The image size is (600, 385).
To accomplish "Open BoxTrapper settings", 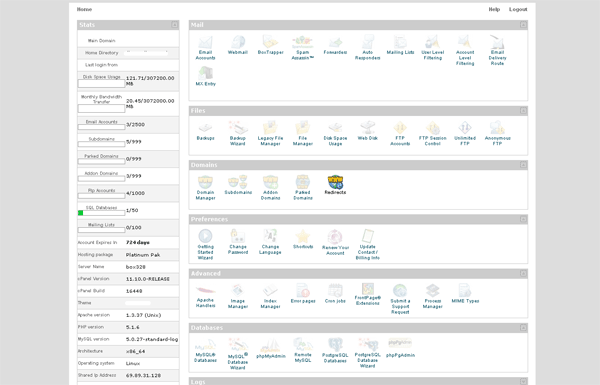I will point(270,45).
